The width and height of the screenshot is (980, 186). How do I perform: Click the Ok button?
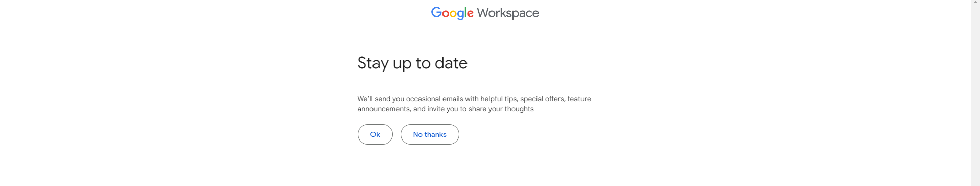pyautogui.click(x=375, y=134)
